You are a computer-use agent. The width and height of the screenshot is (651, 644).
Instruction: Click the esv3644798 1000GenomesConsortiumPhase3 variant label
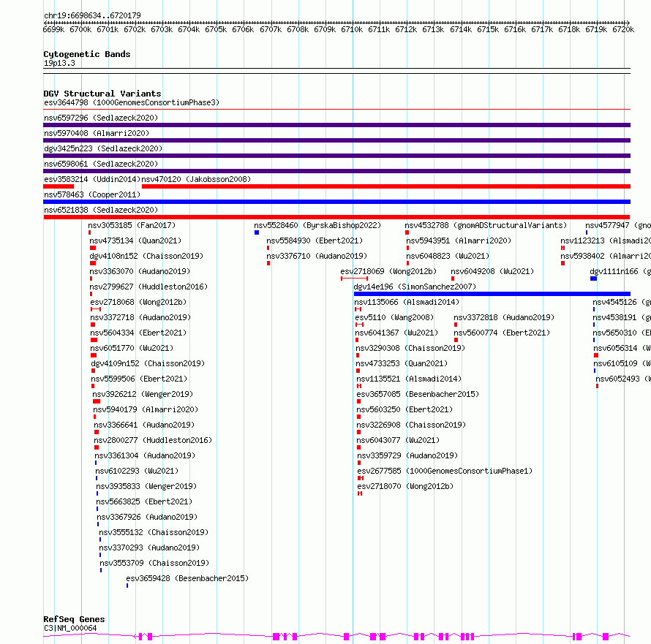click(132, 102)
